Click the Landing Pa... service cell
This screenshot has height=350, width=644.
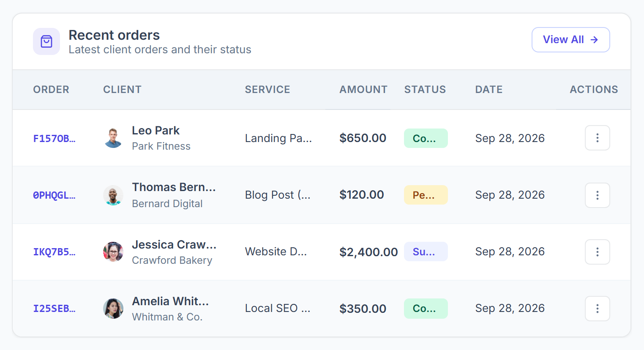pyautogui.click(x=278, y=138)
